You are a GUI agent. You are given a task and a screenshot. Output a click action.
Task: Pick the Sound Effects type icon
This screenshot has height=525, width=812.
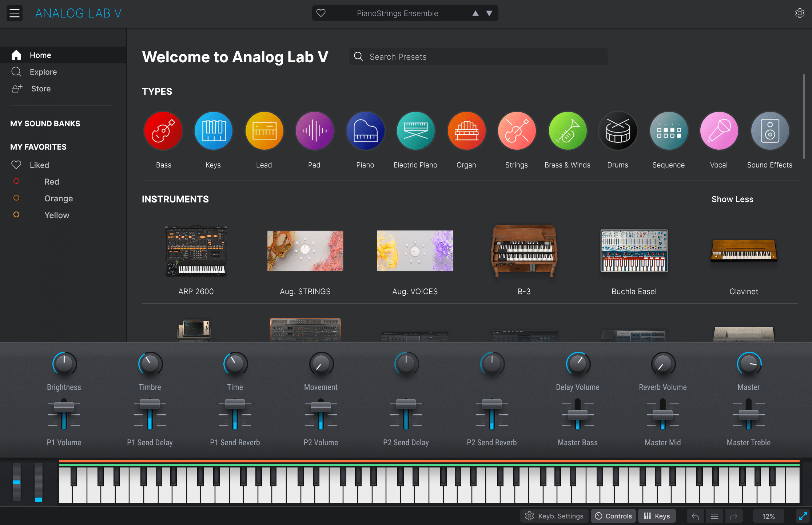(770, 131)
